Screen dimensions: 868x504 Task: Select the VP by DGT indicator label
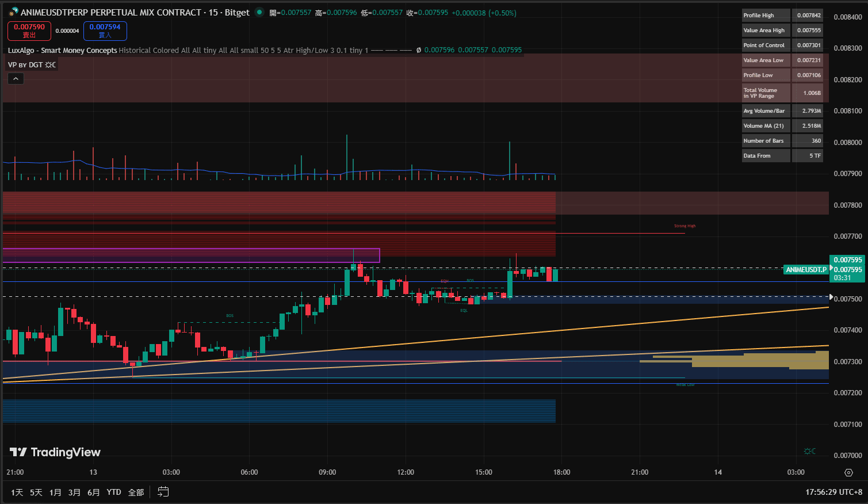[25, 65]
